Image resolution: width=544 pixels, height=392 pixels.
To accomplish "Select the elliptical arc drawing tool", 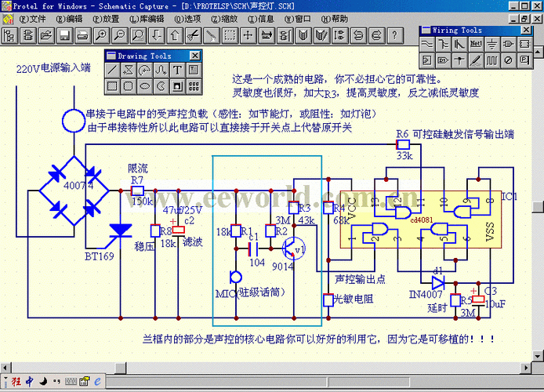I will coord(145,70).
